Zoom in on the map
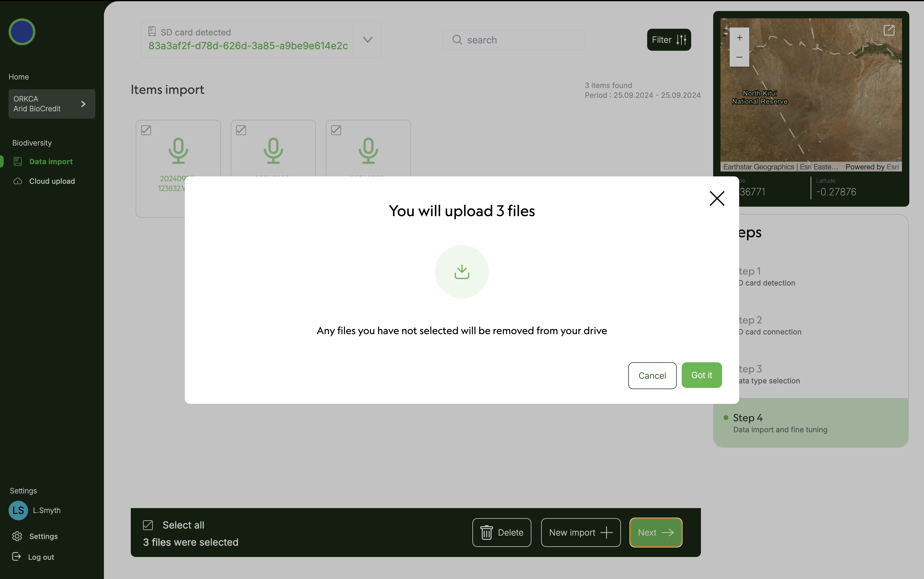The image size is (924, 579). 739,38
